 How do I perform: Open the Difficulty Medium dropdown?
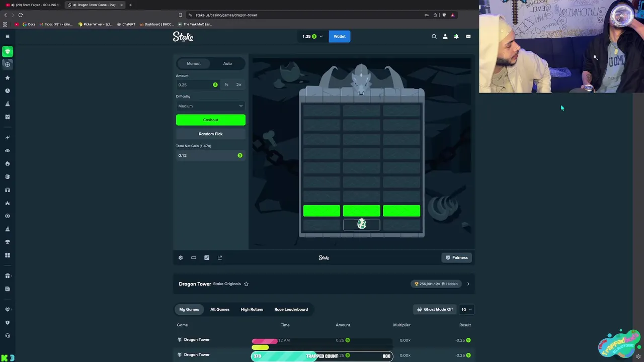click(x=210, y=106)
